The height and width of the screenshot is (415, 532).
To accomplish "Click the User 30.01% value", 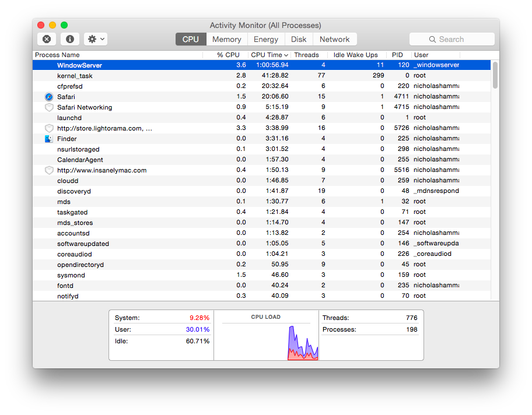I will 198,329.
